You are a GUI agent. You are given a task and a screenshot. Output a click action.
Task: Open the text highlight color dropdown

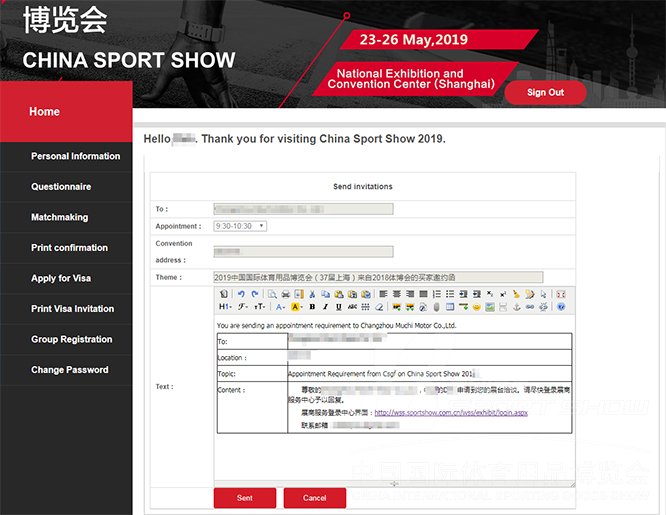(298, 307)
